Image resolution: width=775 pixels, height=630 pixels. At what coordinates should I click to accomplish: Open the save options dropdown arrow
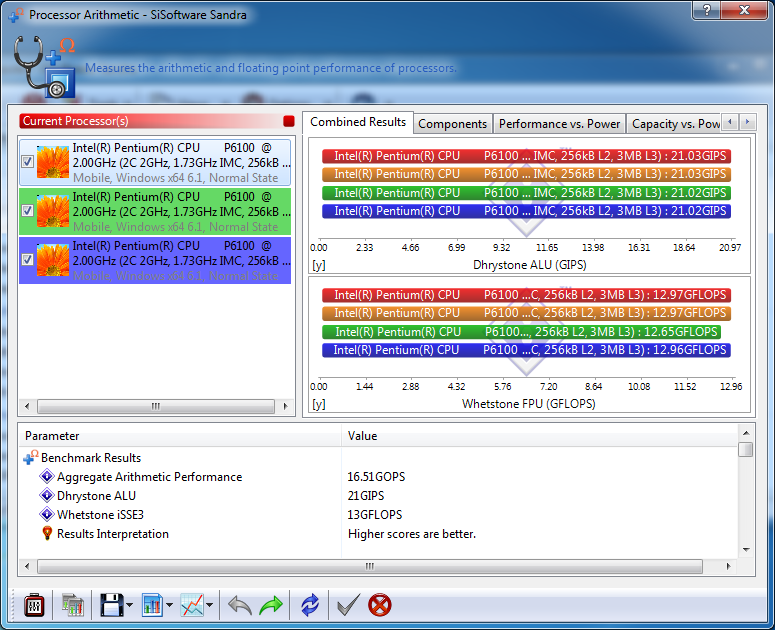tap(129, 605)
